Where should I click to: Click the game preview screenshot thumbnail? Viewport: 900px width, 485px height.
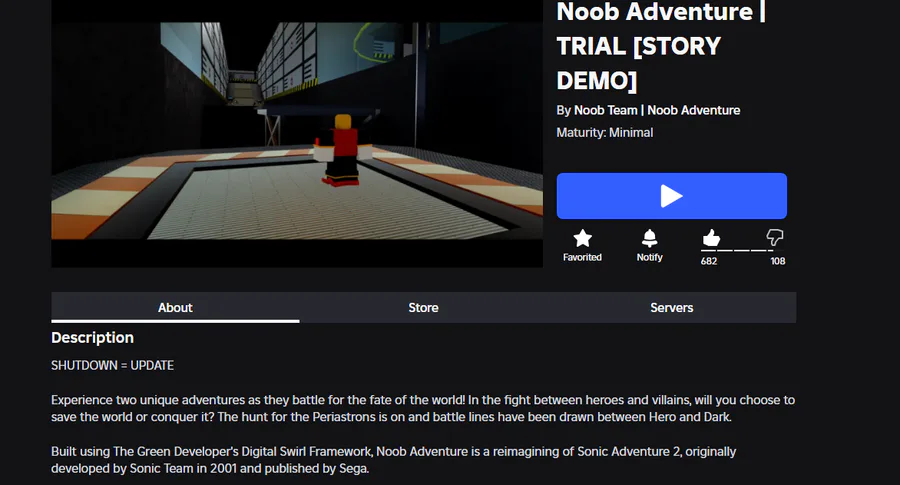click(x=297, y=134)
